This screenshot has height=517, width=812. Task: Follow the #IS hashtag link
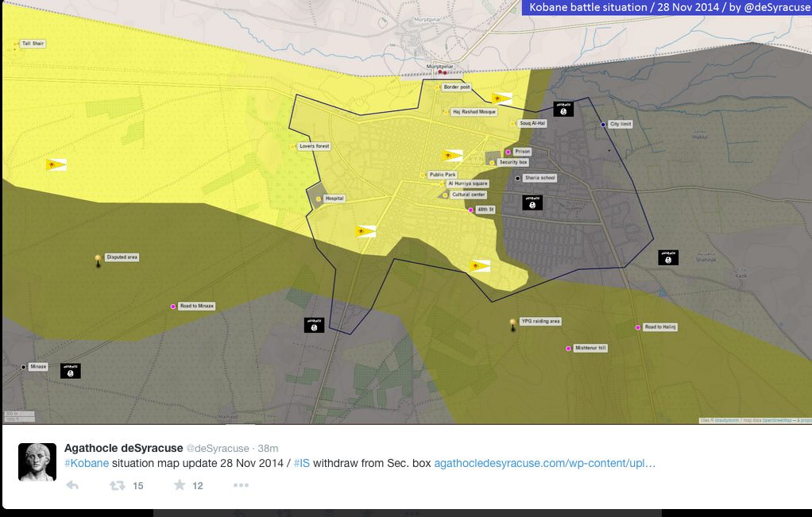[x=301, y=463]
